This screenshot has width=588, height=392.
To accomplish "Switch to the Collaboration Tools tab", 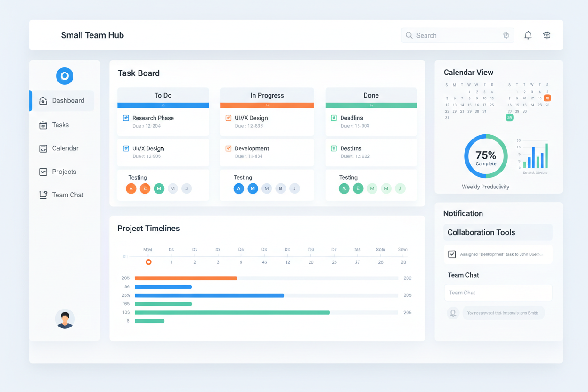I will (481, 232).
